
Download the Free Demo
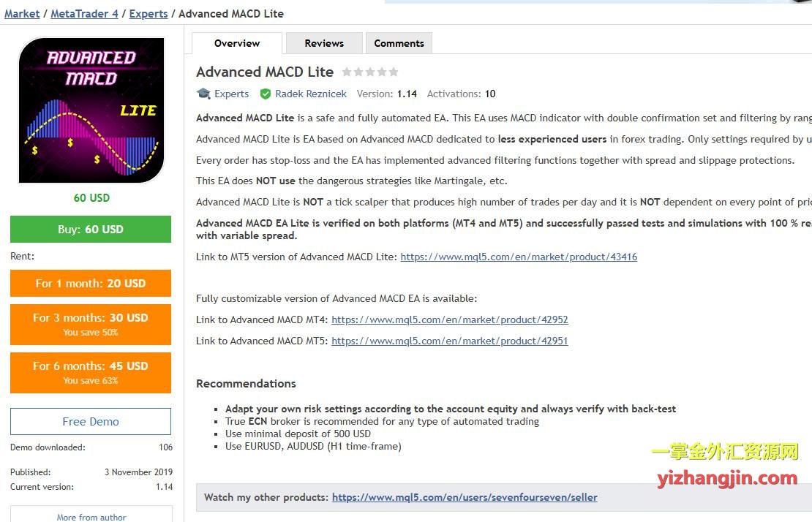click(x=91, y=422)
